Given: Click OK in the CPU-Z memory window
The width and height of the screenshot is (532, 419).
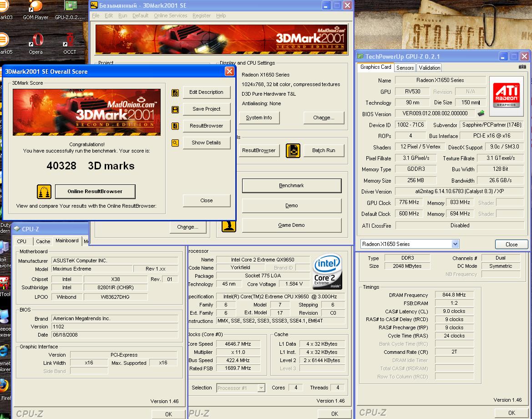Looking at the screenshot, I should (x=512, y=413).
